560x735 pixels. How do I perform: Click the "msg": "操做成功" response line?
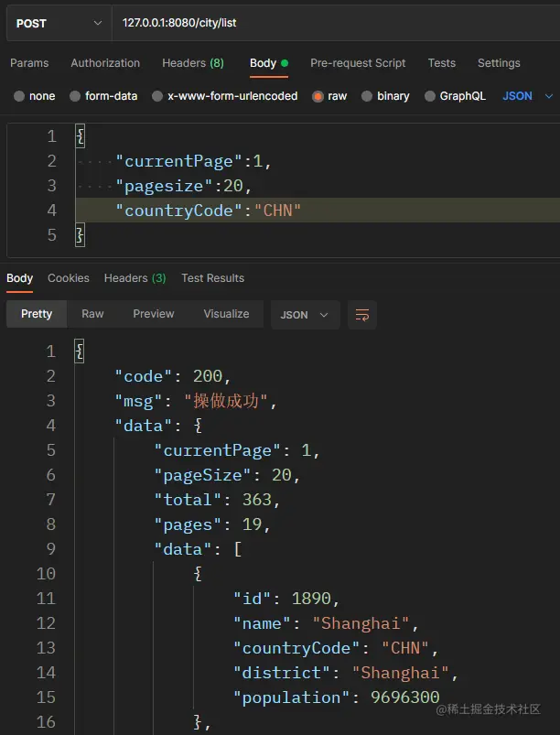click(197, 401)
